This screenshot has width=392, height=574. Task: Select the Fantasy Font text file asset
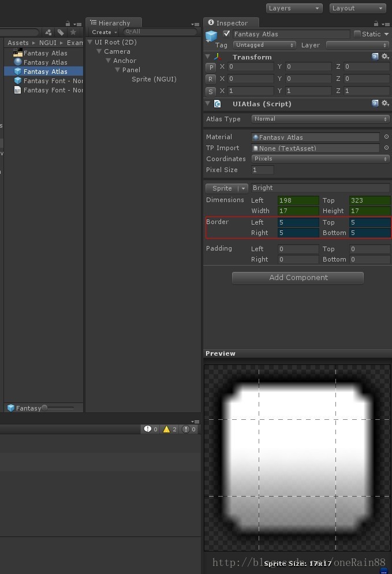[x=43, y=90]
